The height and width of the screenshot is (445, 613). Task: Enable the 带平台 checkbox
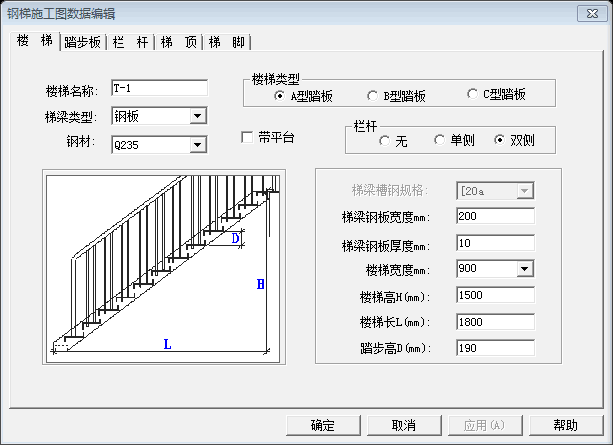[247, 137]
